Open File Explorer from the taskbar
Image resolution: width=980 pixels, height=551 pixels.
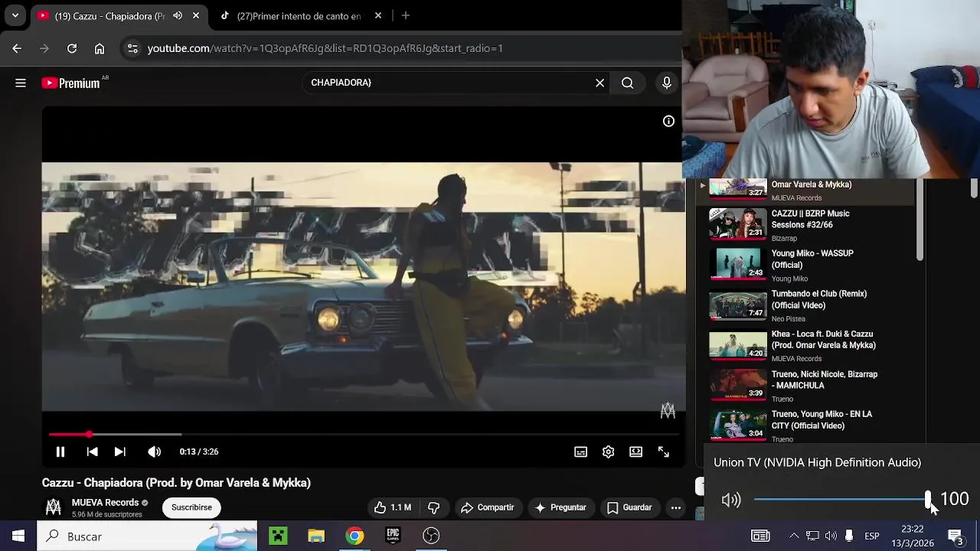point(316,536)
